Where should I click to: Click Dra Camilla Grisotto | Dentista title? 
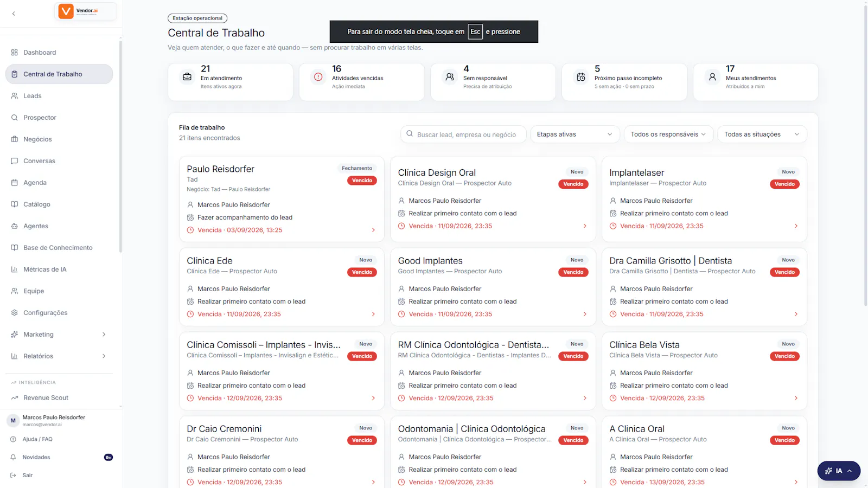pyautogui.click(x=671, y=261)
